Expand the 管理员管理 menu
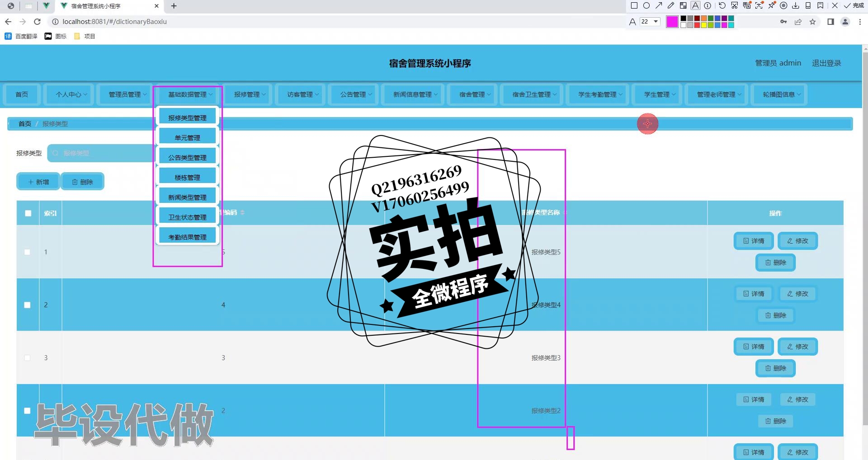This screenshot has width=868, height=460. (125, 94)
